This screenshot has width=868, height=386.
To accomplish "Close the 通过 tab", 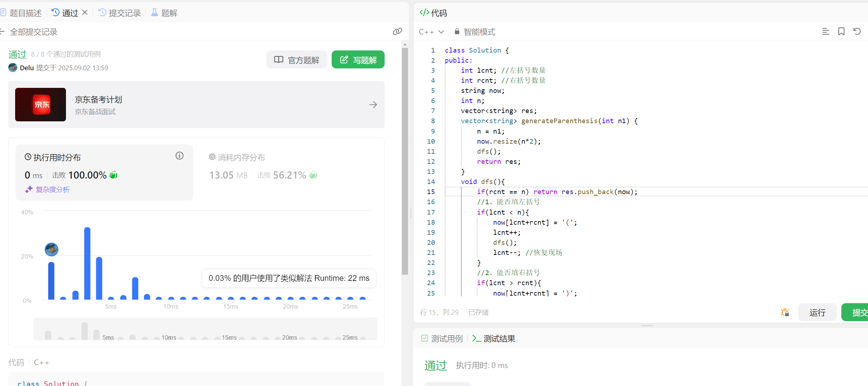I will [85, 13].
